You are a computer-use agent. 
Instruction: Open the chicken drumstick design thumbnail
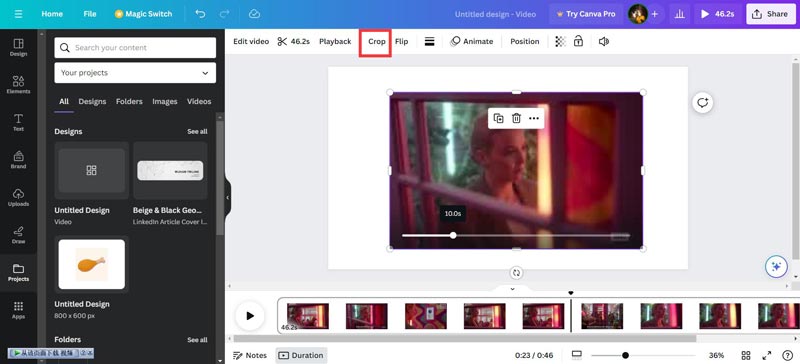[x=92, y=264]
